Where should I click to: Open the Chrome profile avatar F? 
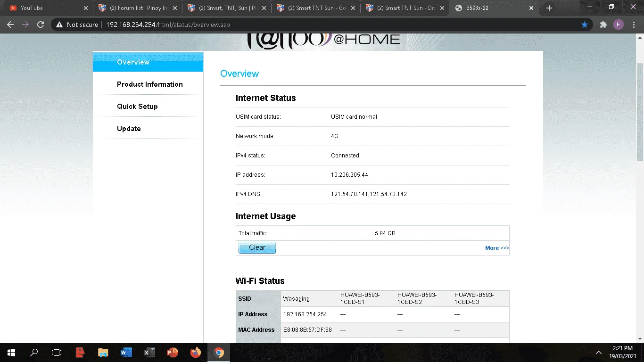618,25
